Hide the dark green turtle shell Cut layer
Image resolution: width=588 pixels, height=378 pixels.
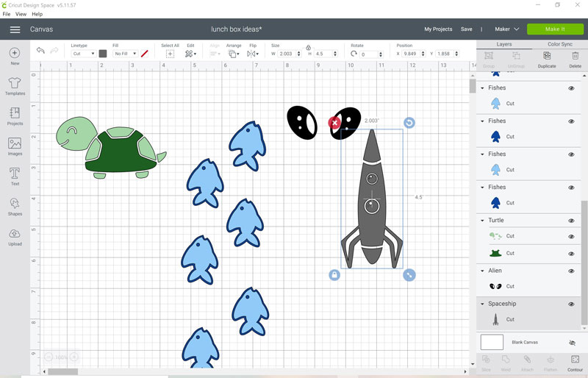(x=571, y=254)
